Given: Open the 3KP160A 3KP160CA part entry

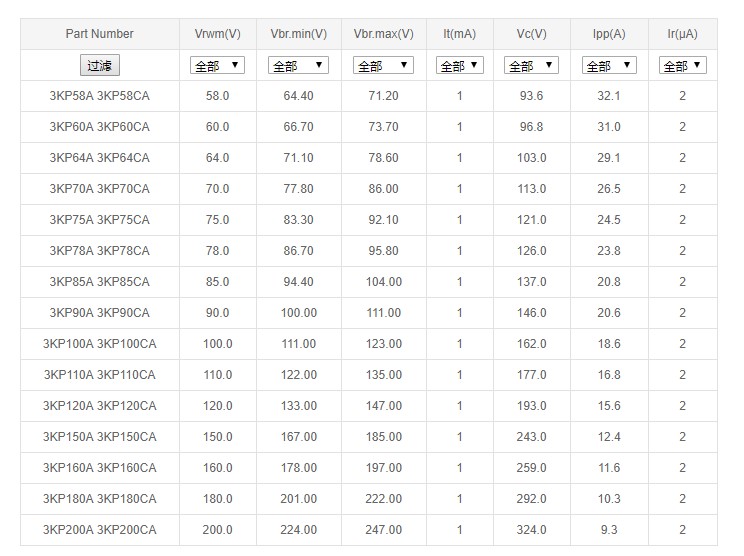Looking at the screenshot, I should pyautogui.click(x=99, y=468).
